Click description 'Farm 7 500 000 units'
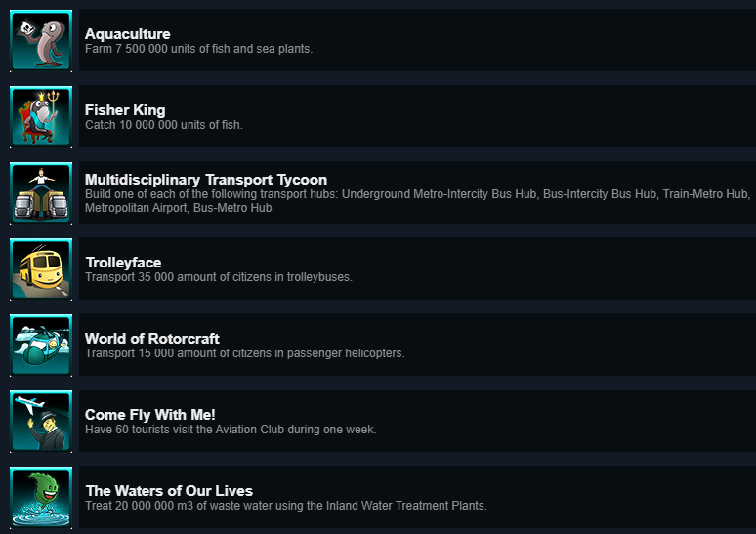The image size is (756, 534). click(198, 49)
